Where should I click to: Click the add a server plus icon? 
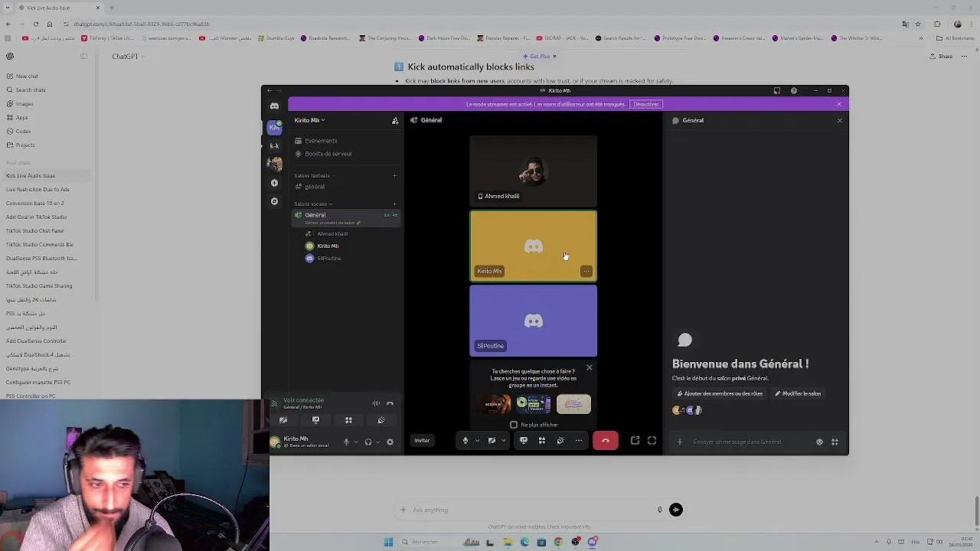click(274, 183)
